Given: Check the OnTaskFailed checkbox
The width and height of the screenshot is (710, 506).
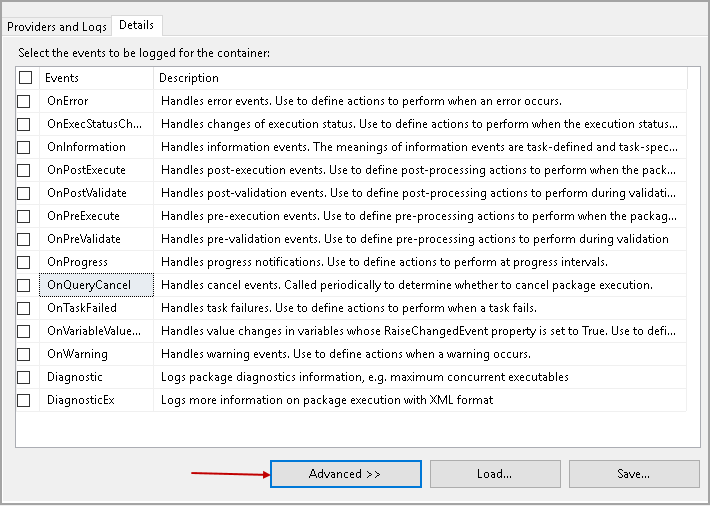Looking at the screenshot, I should click(25, 308).
